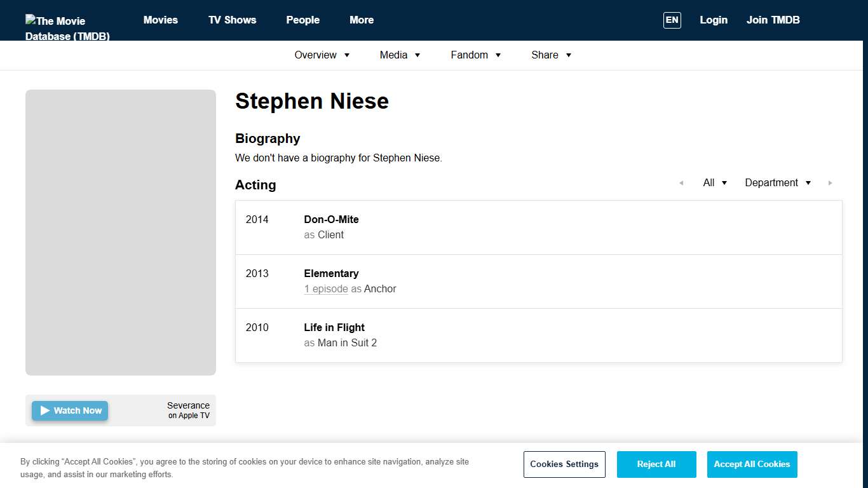The height and width of the screenshot is (488, 868).
Task: Open the Overview dropdown
Action: click(322, 55)
